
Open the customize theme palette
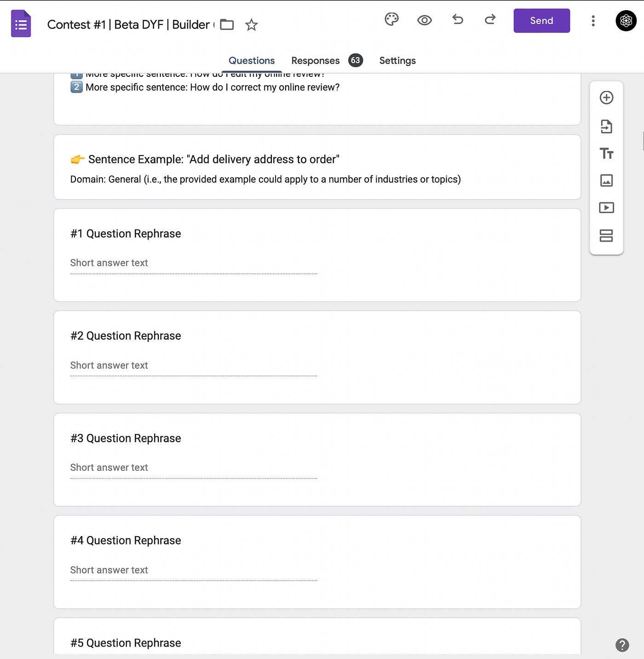(391, 19)
